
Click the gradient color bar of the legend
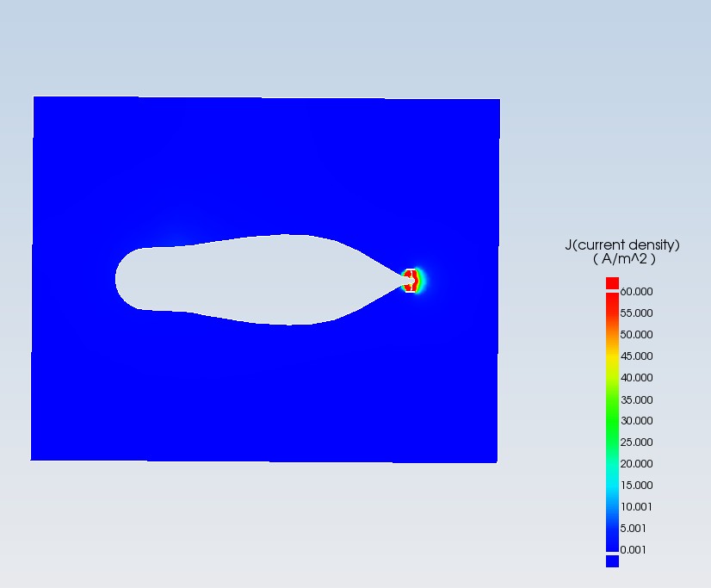coord(612,422)
